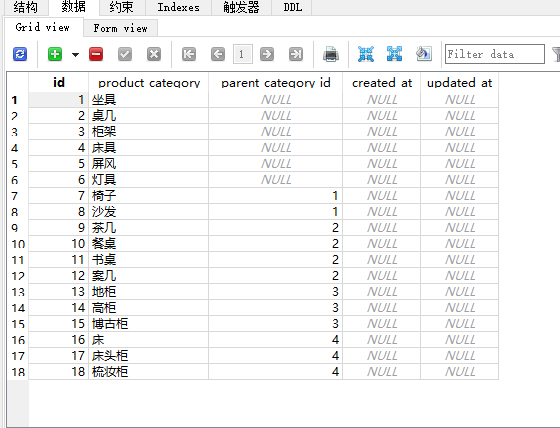
Task: Click the red delete row icon
Action: 96,54
